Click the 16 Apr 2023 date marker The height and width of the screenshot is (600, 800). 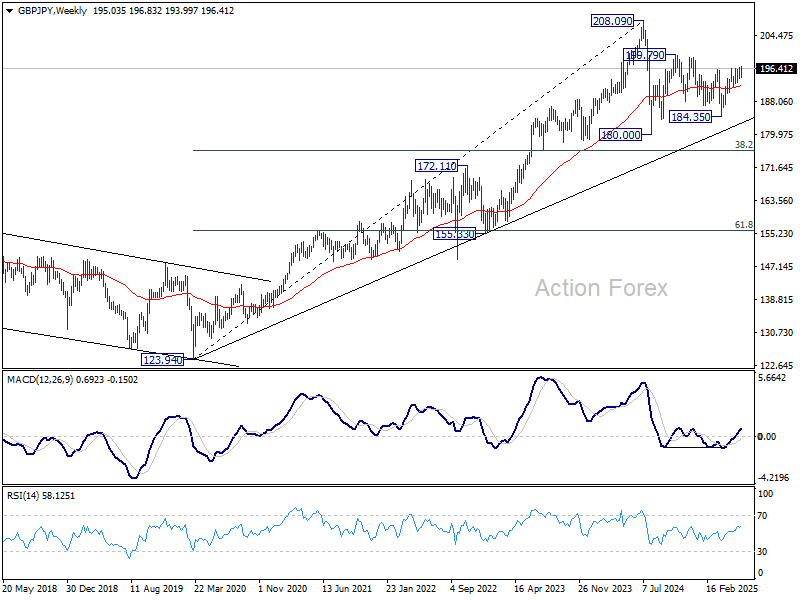(x=540, y=588)
